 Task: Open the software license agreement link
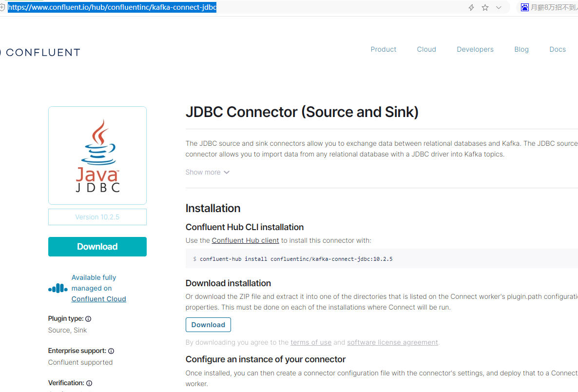coord(392,343)
